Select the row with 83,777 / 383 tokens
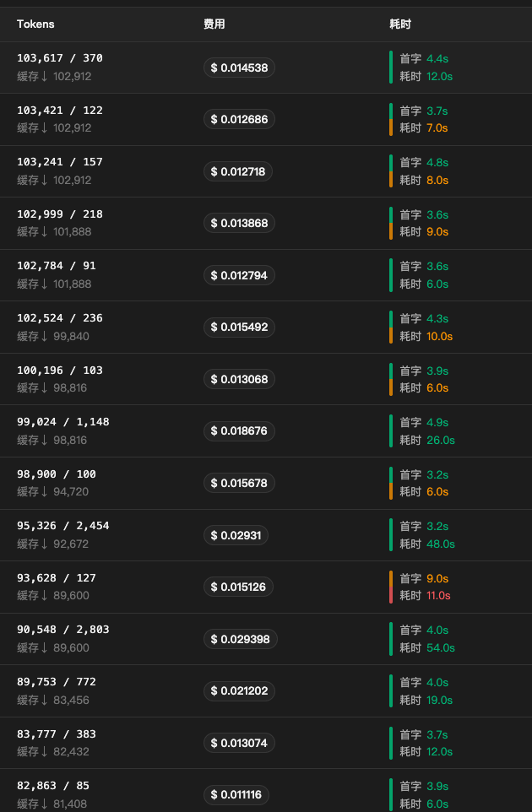 point(266,743)
